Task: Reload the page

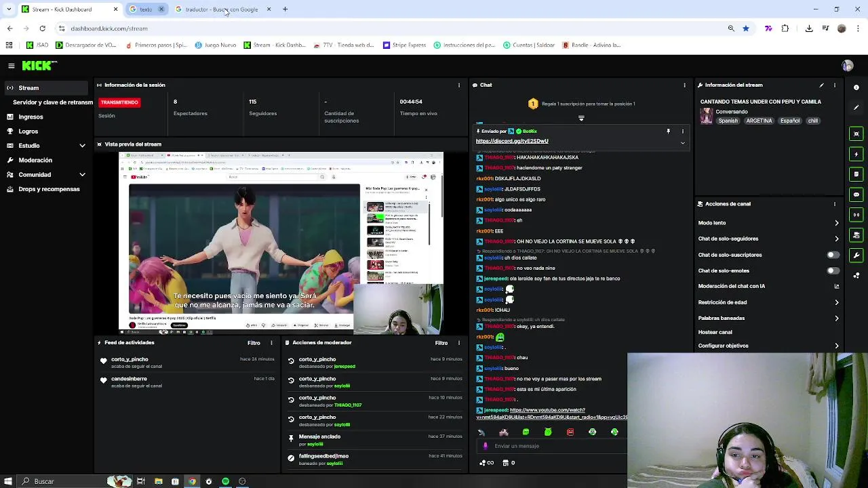Action: (x=42, y=28)
